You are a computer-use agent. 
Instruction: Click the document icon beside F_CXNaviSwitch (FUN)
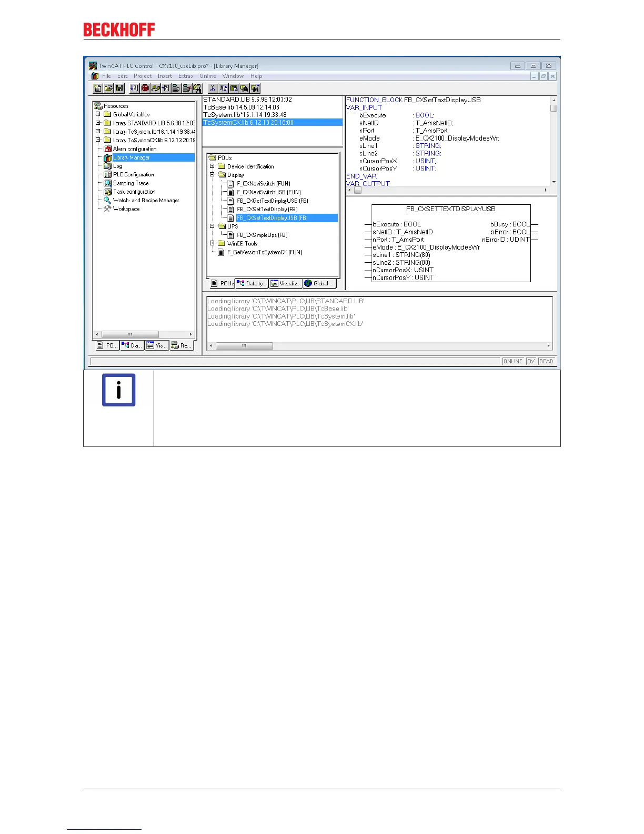coord(231,184)
